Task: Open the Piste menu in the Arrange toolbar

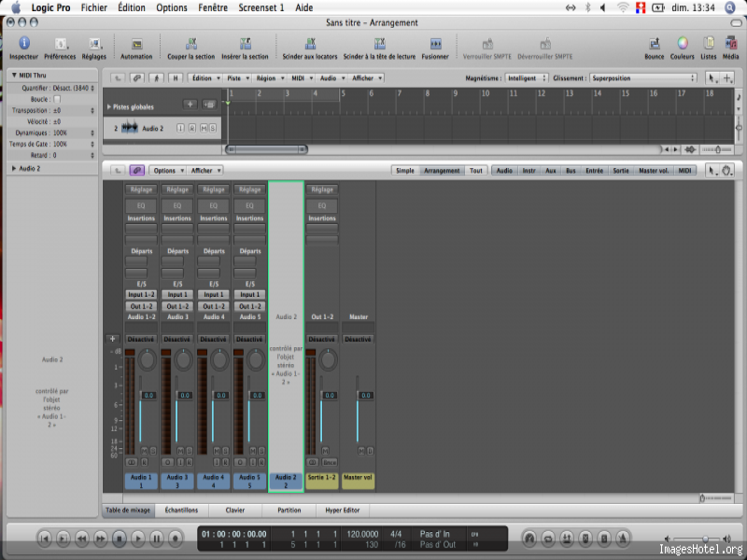Action: pos(237,78)
